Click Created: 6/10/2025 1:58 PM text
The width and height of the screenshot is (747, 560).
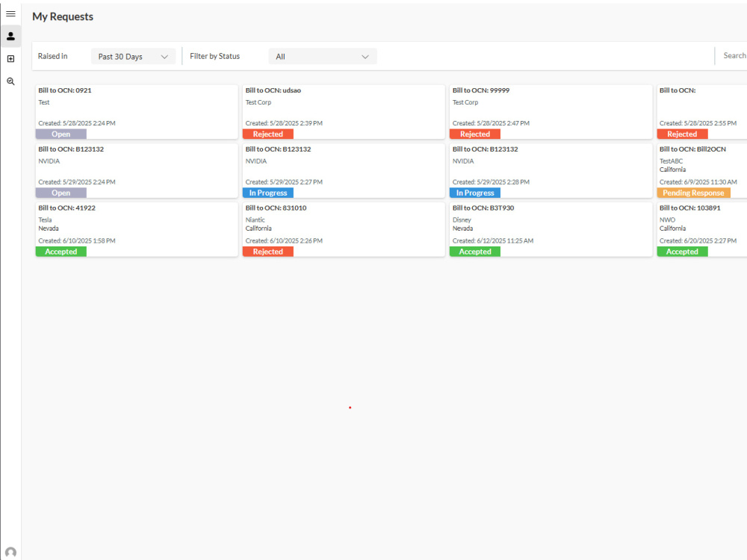click(77, 241)
